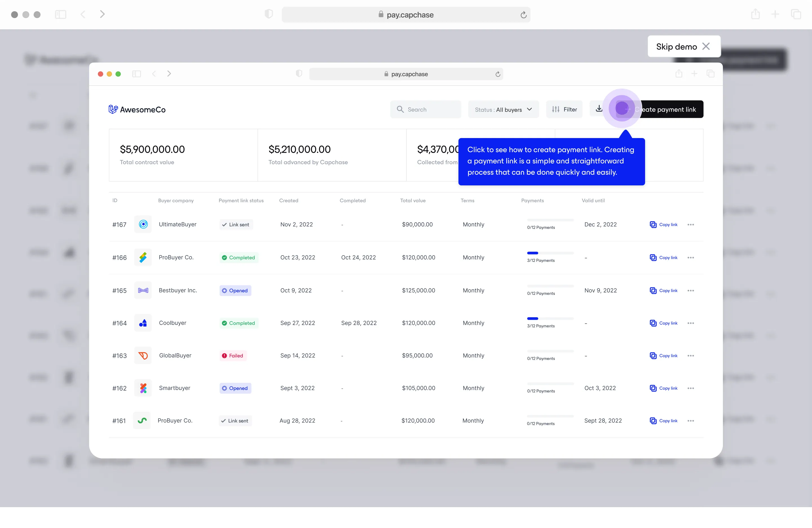Click the Search input field
The width and height of the screenshot is (812, 528).
(425, 109)
